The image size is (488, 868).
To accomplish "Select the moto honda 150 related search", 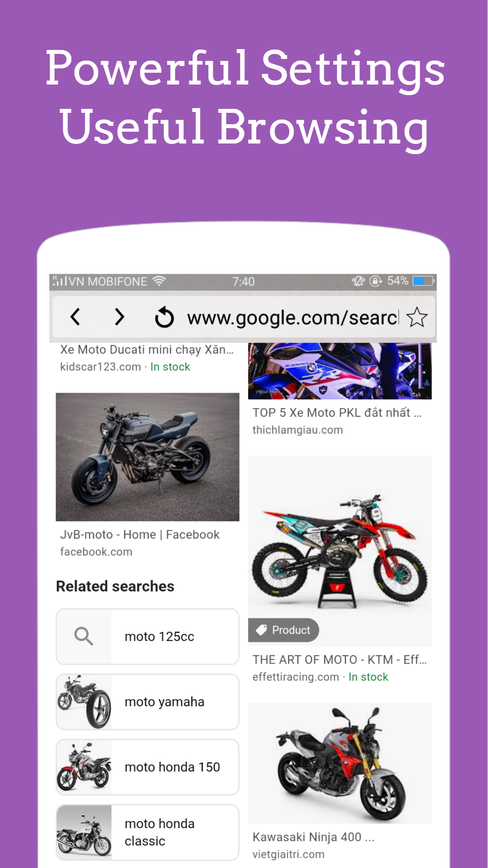I will (x=148, y=767).
